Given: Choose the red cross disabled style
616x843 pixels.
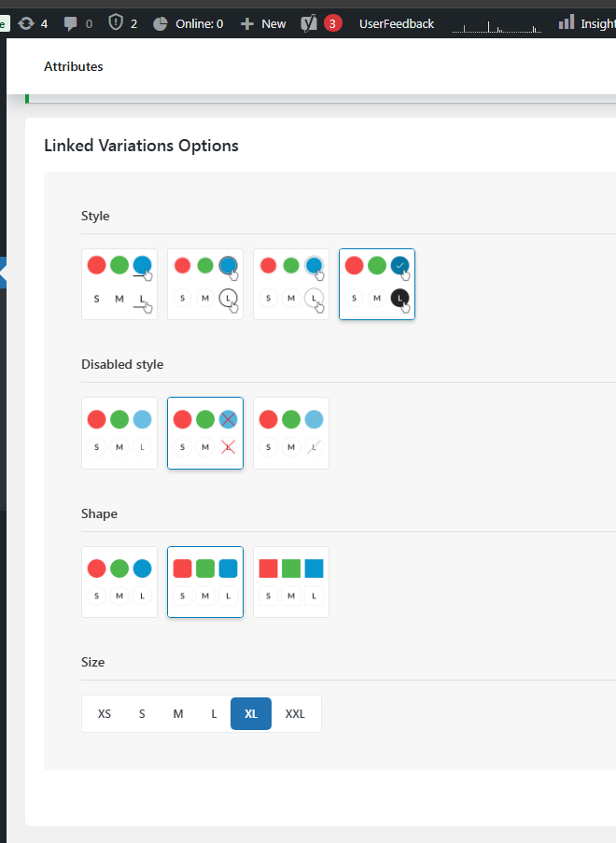Looking at the screenshot, I should [x=205, y=433].
